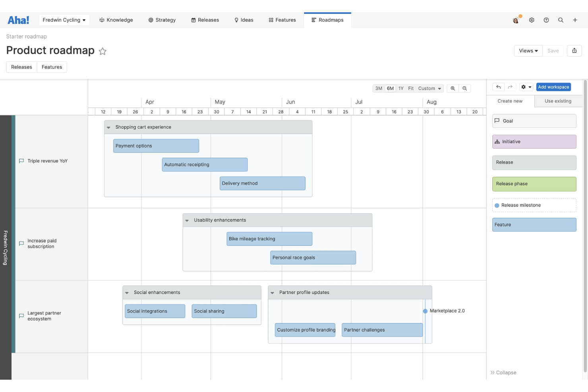Image resolution: width=588 pixels, height=392 pixels.
Task: Open the Features menu in navigation
Action: (282, 20)
